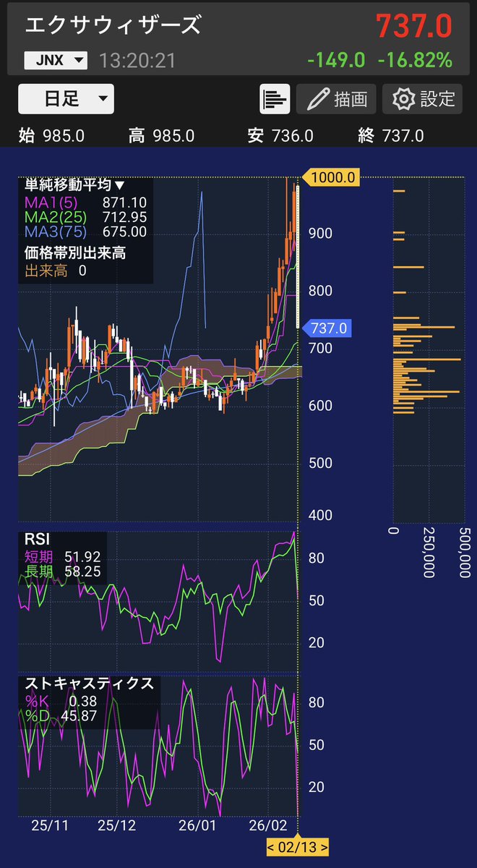
Task: Open the JNX exchange dropdown
Action: [56, 61]
